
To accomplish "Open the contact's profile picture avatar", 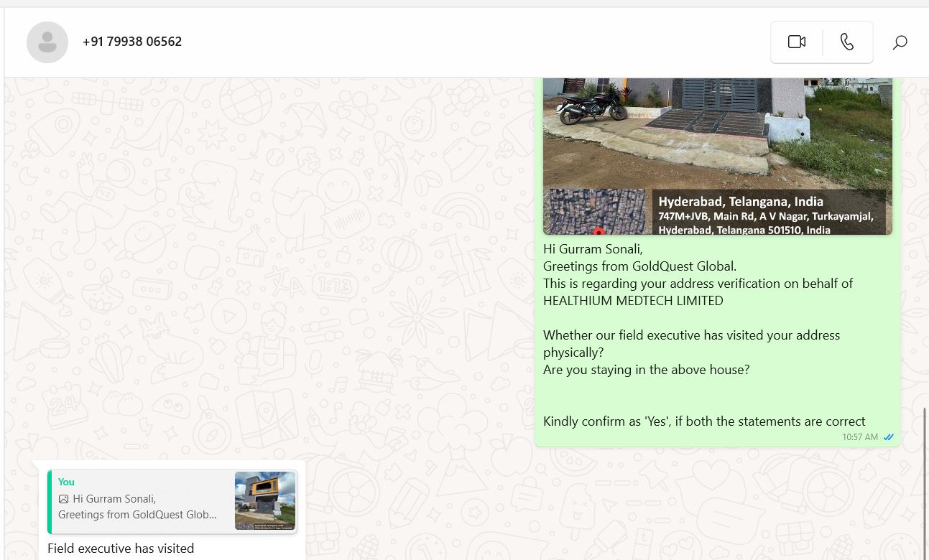I will coord(47,42).
